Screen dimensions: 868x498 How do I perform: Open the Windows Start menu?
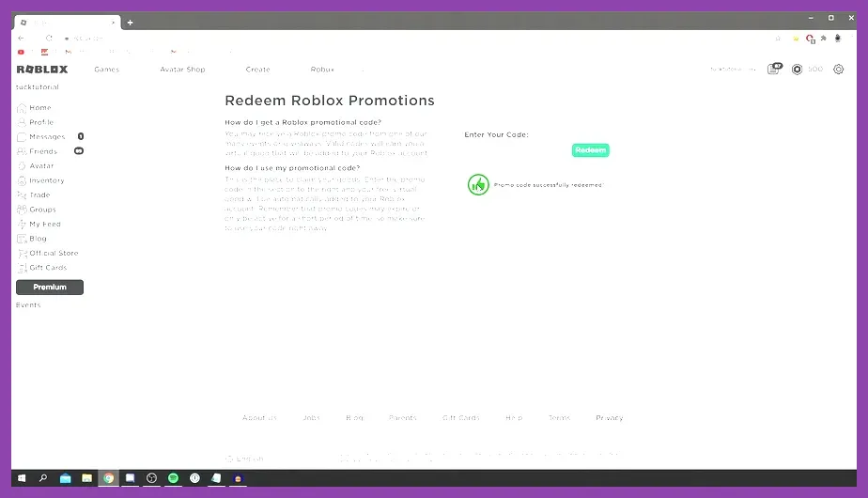[x=22, y=478]
